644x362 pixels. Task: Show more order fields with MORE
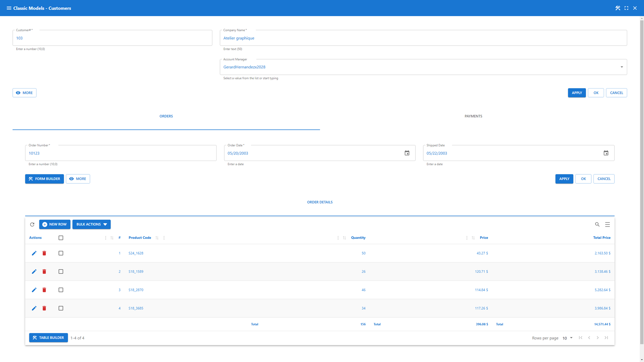pyautogui.click(x=78, y=179)
